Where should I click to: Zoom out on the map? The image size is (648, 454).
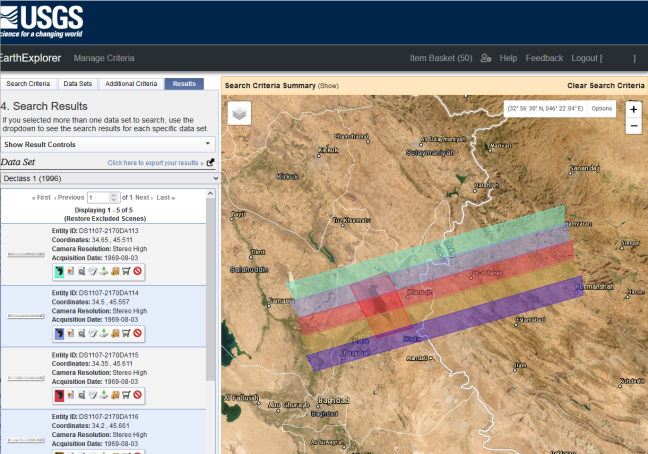pos(633,126)
